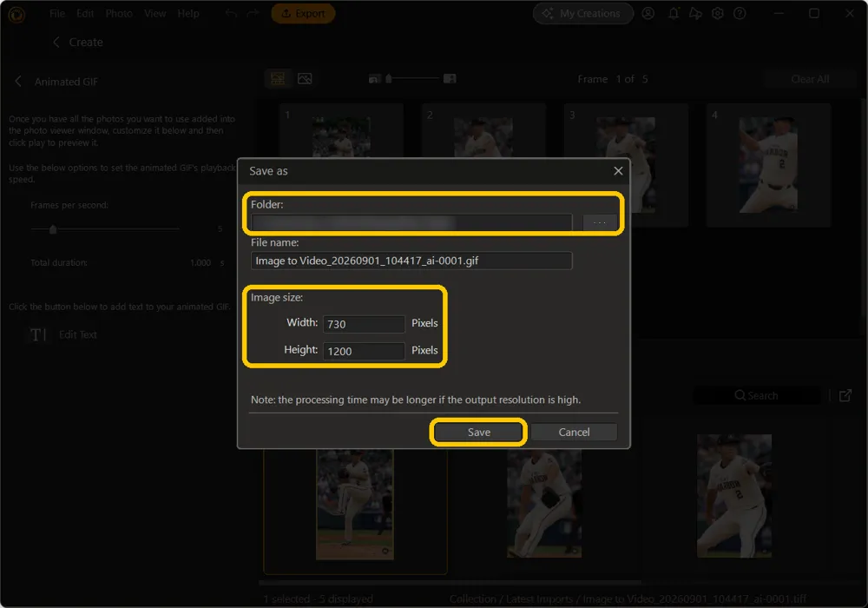Open My Creations
Screen dimensions: 868x608
[x=582, y=13]
